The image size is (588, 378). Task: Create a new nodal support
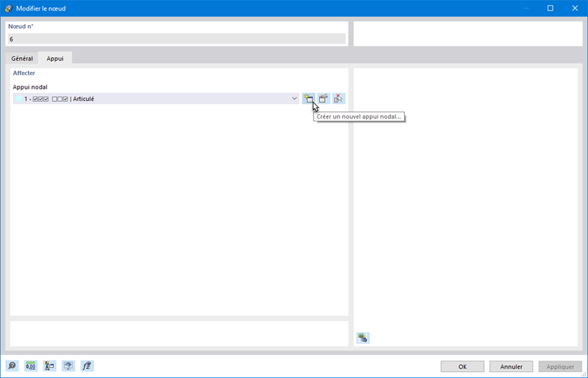(308, 99)
